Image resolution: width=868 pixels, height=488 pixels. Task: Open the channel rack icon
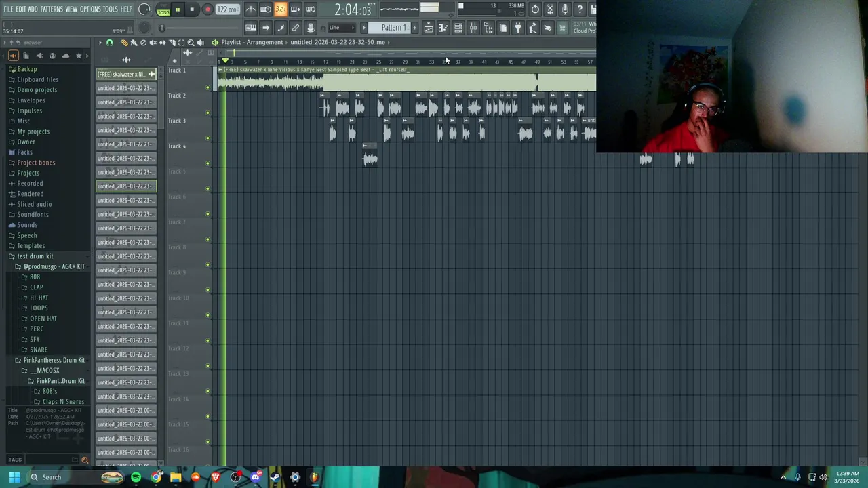coord(458,28)
